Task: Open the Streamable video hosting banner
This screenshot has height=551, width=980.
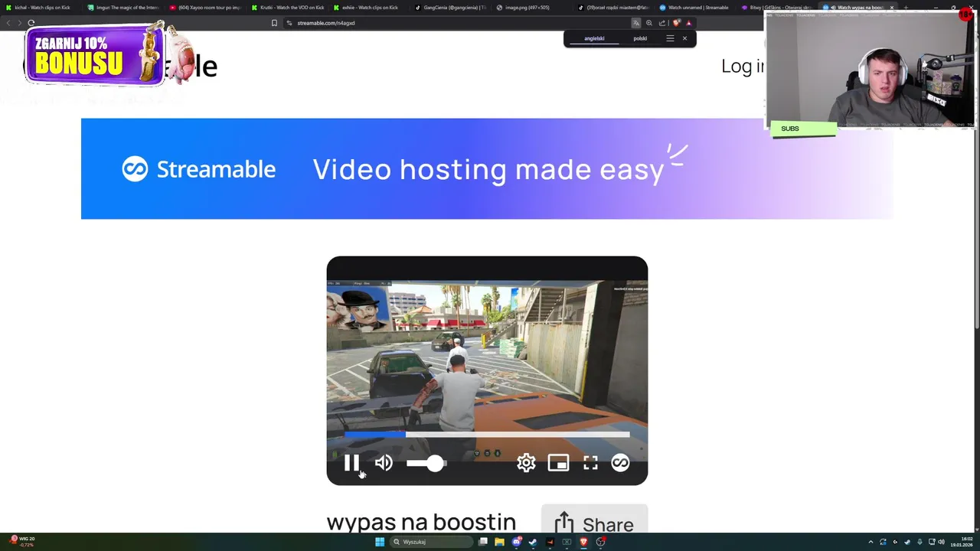Action: pyautogui.click(x=487, y=168)
